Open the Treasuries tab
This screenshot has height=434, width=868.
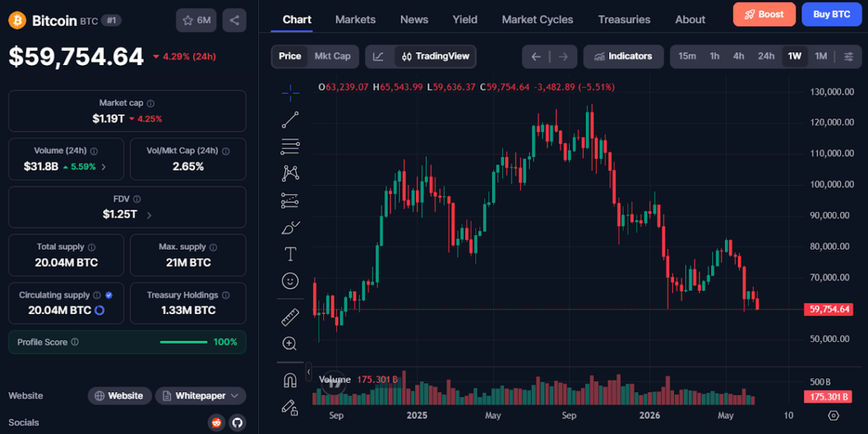tap(624, 20)
